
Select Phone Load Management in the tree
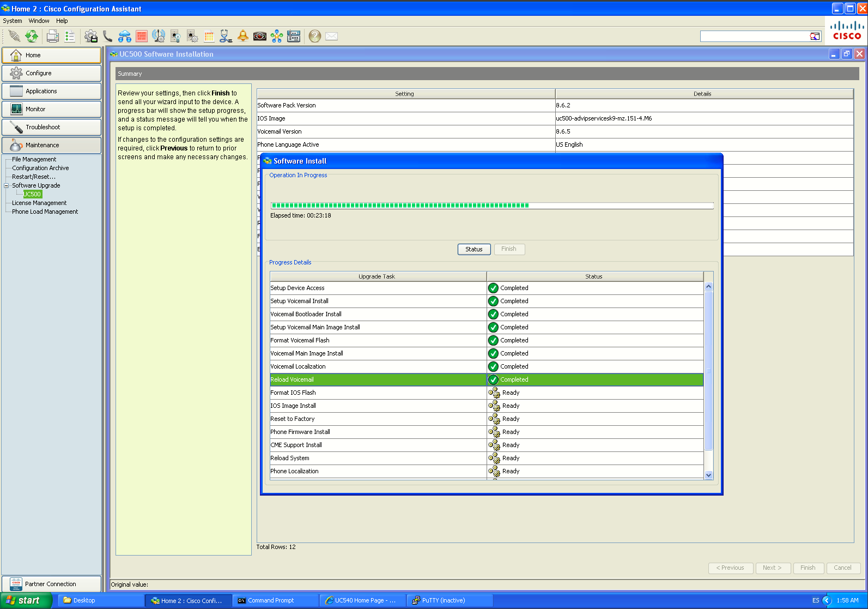point(45,212)
